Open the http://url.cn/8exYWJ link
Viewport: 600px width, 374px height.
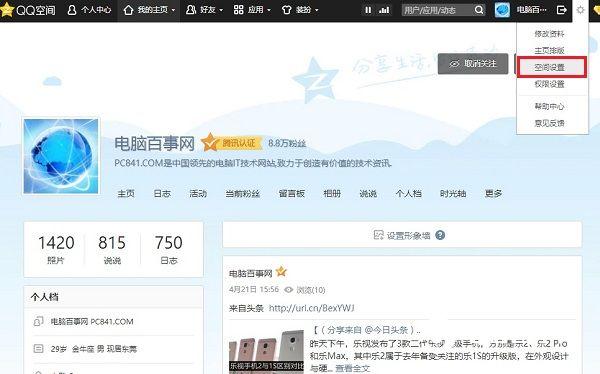coord(311,308)
